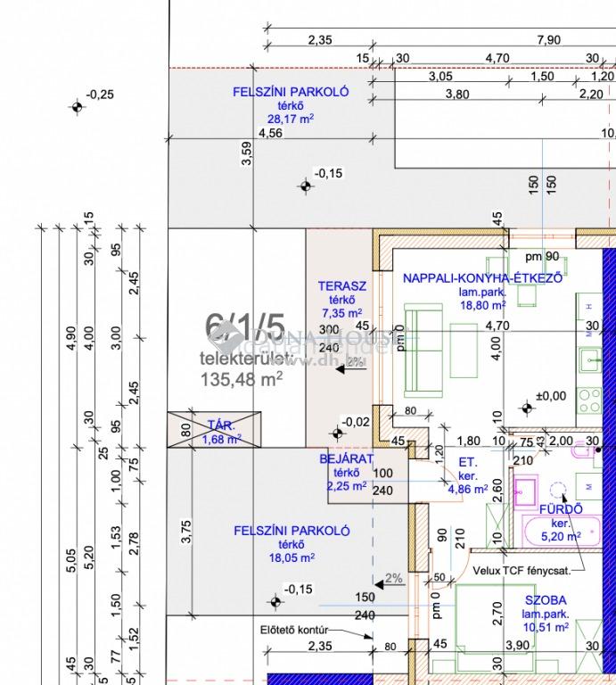Click the 'FELSZÍNI PARKOLÓ' label above 28,17 m²
Screen dimensions: 616x685
tap(291, 92)
